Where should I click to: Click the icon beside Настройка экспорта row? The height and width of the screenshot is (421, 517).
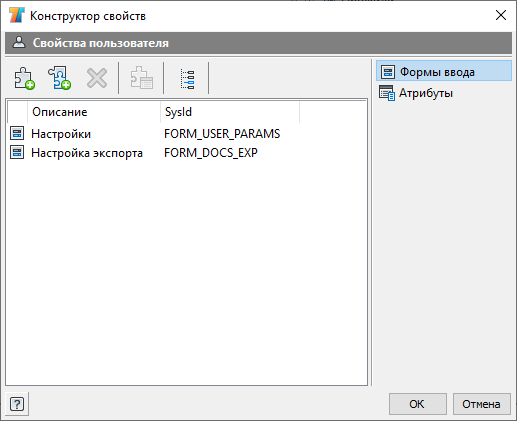[17, 152]
